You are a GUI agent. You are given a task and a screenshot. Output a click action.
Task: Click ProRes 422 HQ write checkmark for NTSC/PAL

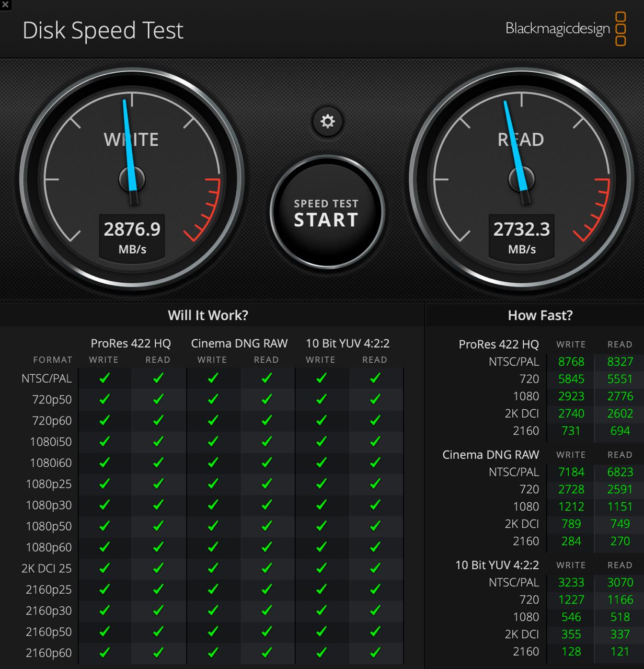(105, 378)
